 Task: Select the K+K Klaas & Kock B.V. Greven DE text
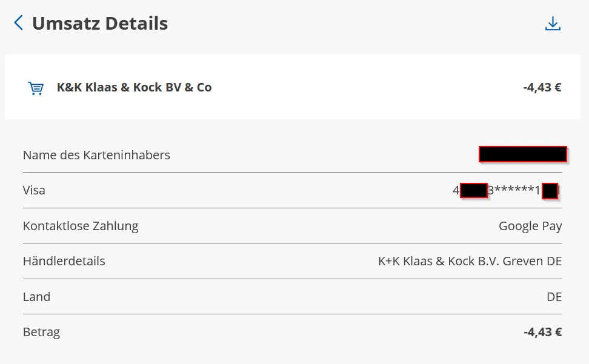tap(470, 261)
